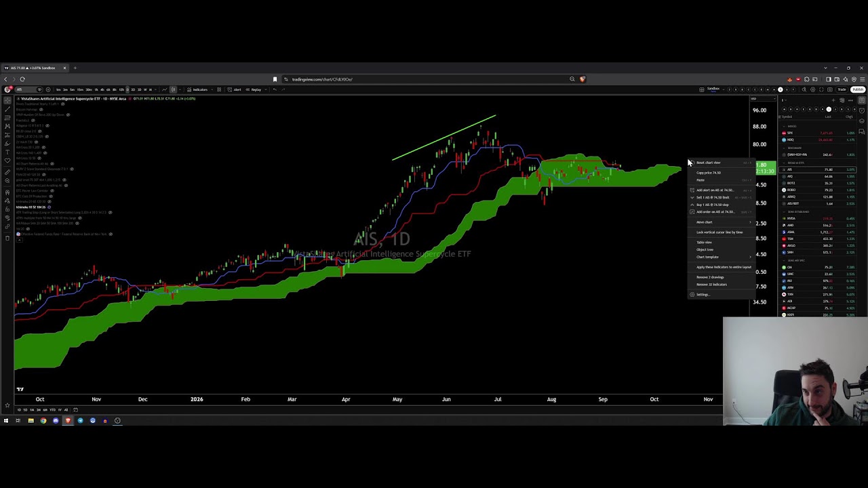Screen dimensions: 868x488
Task: Select YTD date range
Action: click(52, 409)
